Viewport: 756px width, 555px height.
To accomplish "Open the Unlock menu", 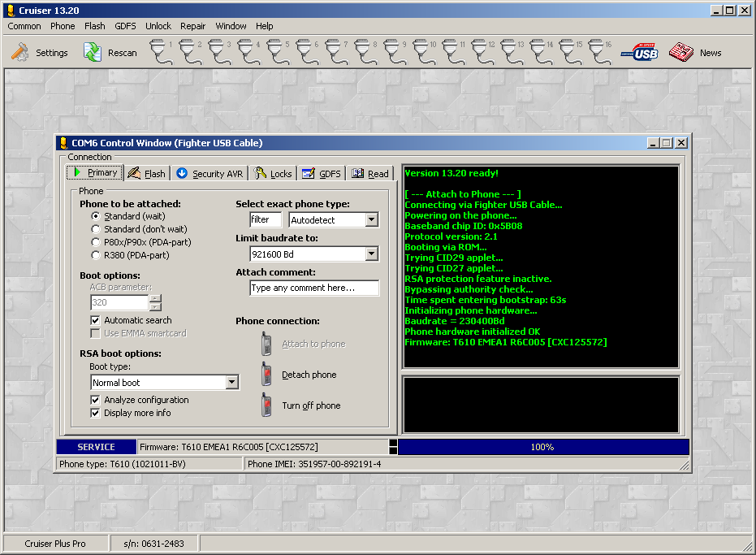I will click(158, 26).
